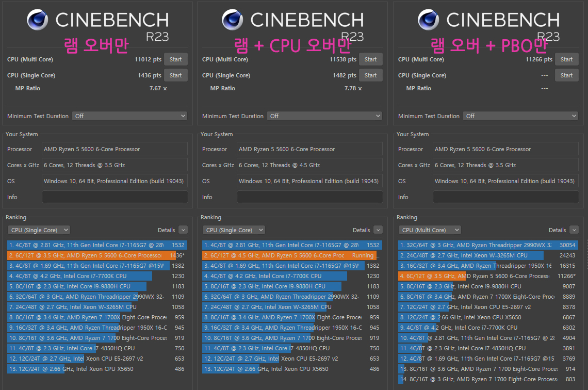Click the Info input field in middle window
The height and width of the screenshot is (390, 588).
[310, 197]
